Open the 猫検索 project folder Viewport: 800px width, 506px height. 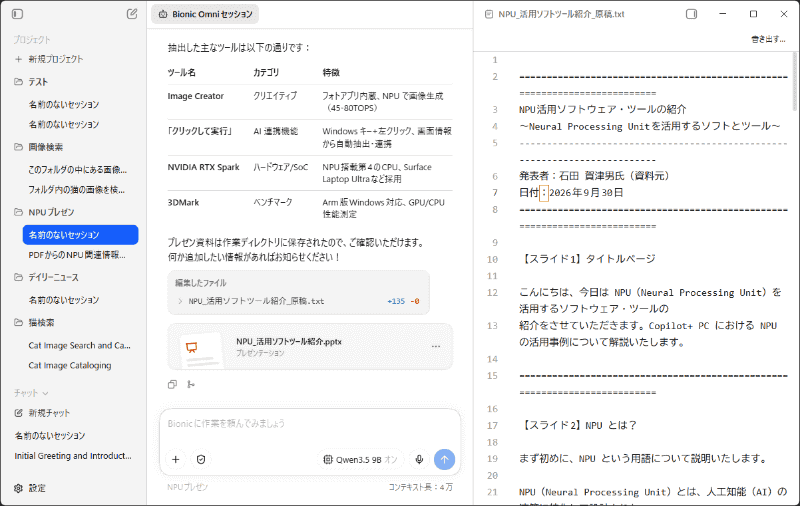(x=41, y=322)
